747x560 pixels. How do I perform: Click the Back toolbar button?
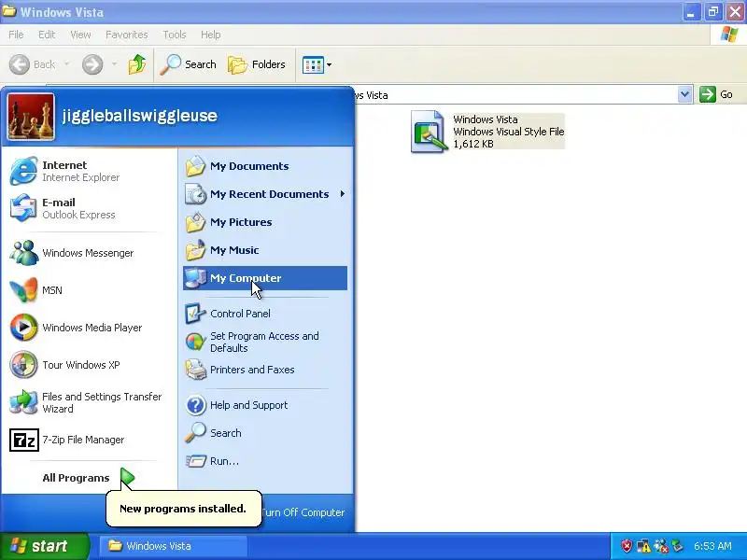point(33,64)
